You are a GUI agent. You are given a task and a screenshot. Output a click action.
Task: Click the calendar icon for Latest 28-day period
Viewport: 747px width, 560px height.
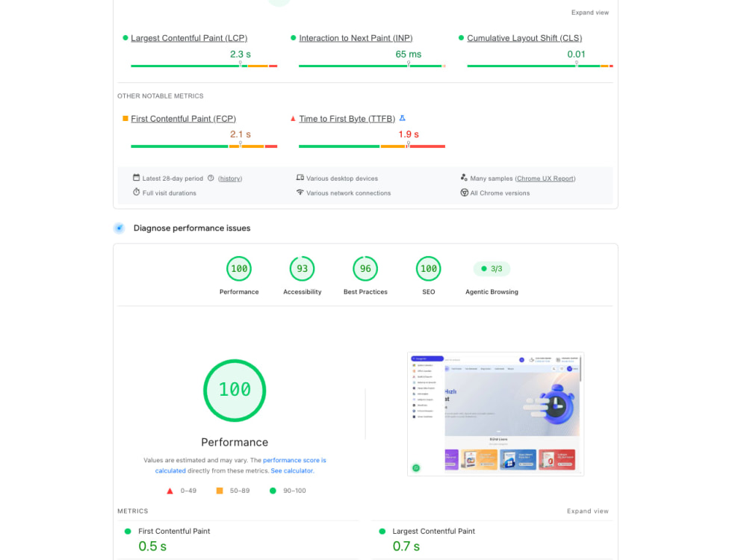136,178
